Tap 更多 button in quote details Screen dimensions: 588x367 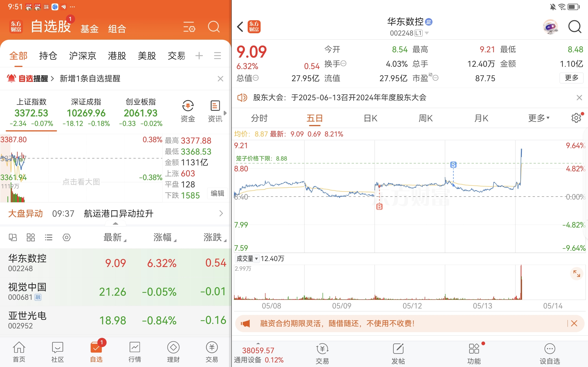coord(571,78)
